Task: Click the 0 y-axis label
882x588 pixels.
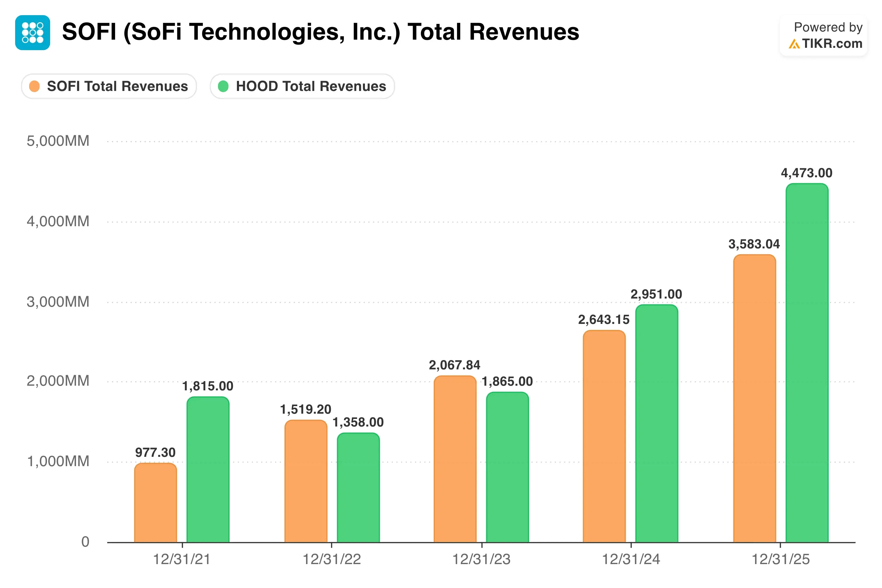Action: [x=85, y=541]
